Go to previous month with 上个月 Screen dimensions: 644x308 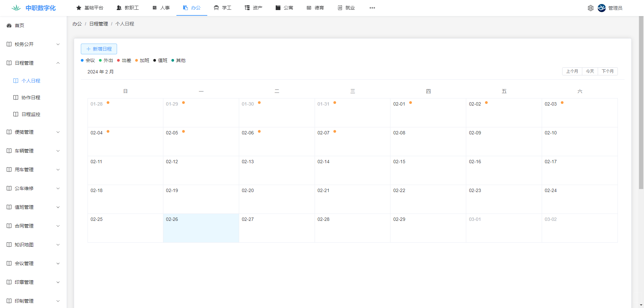tap(572, 71)
